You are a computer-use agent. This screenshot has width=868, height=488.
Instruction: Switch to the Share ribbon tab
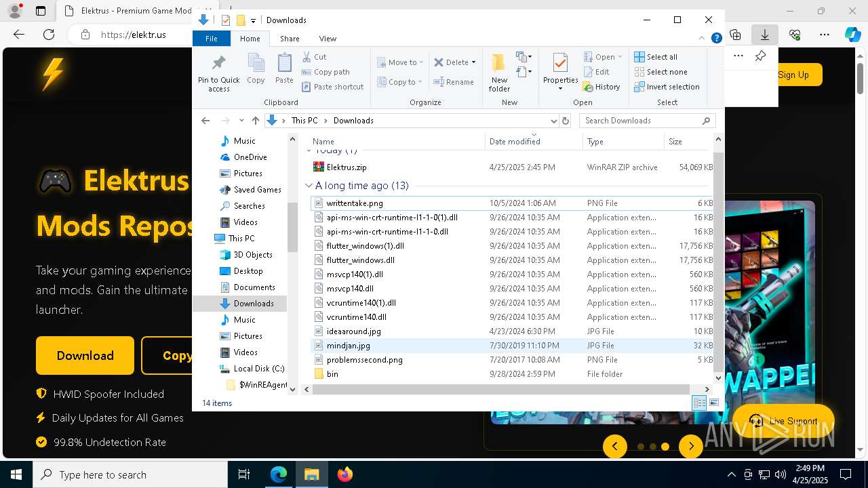(x=290, y=39)
